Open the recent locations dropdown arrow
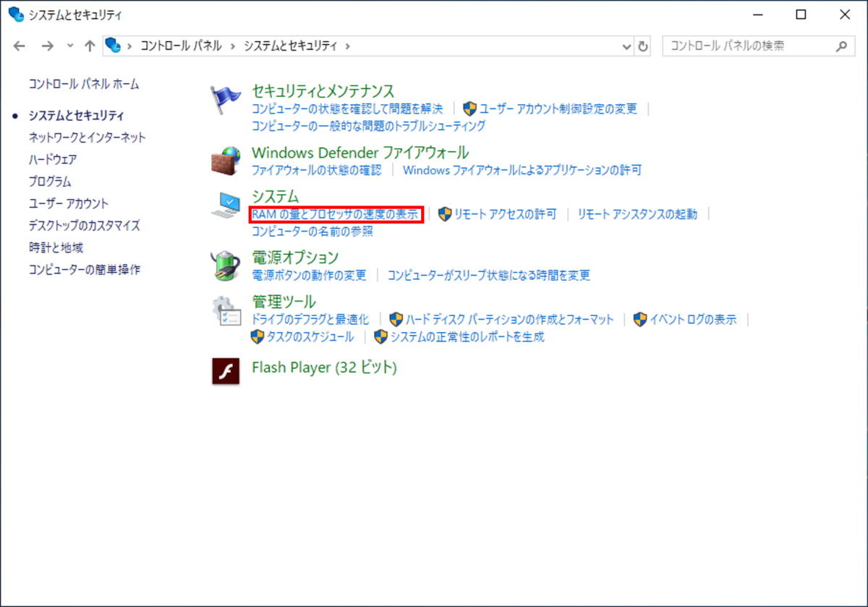The width and height of the screenshot is (868, 607). [69, 46]
